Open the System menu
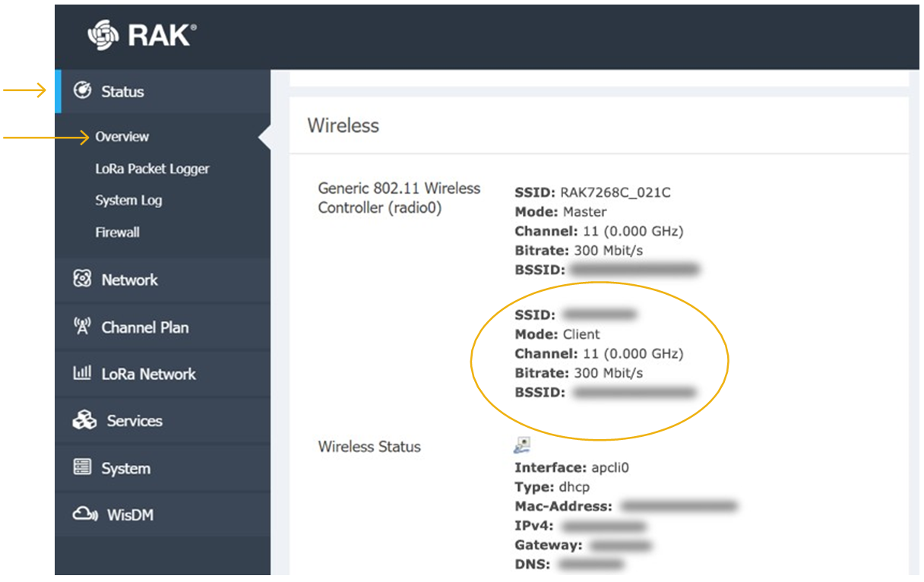The width and height of the screenshot is (924, 582). click(163, 468)
